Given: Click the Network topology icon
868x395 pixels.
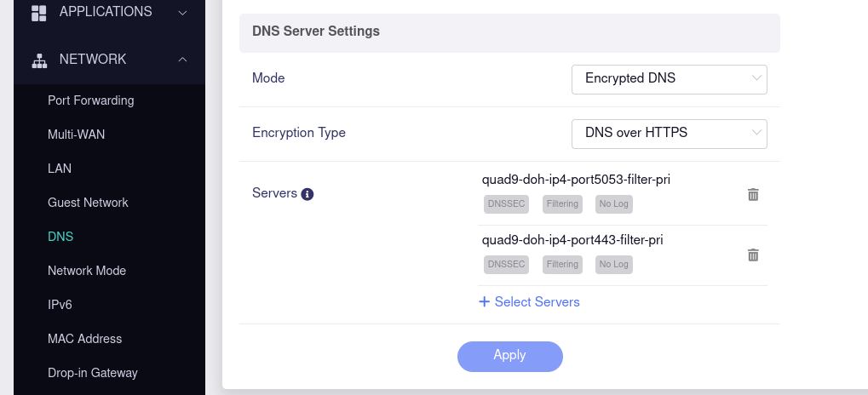Looking at the screenshot, I should click(x=38, y=60).
